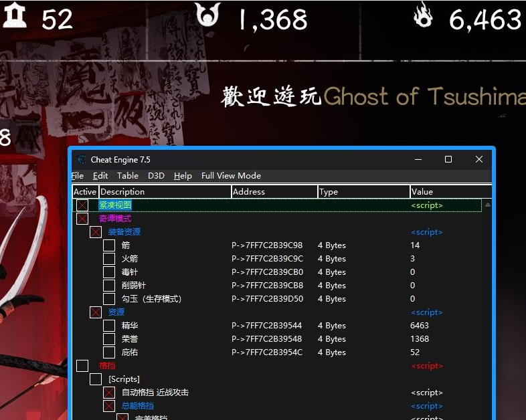Freeze the 箭 value checkbox
Image resolution: width=526 pixels, height=420 pixels.
pos(109,245)
